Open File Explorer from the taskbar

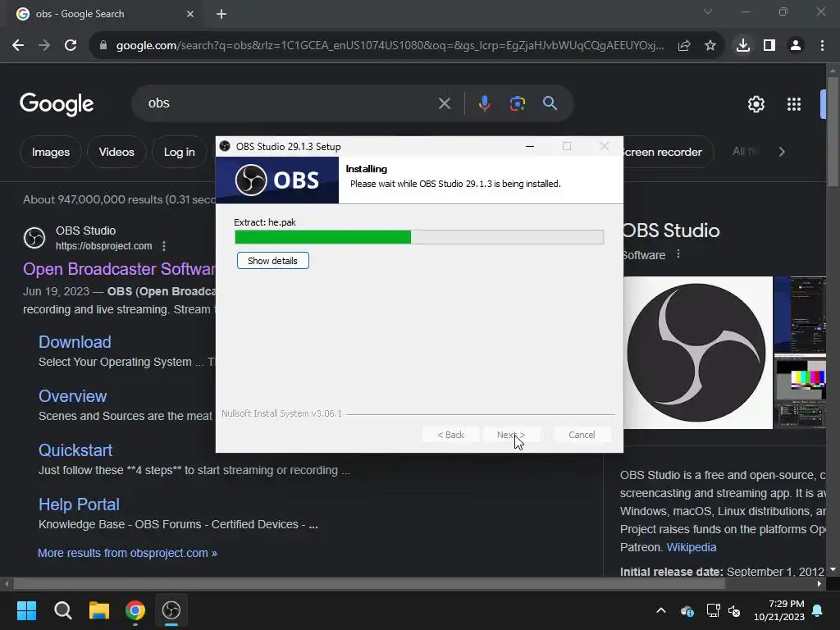tap(99, 610)
